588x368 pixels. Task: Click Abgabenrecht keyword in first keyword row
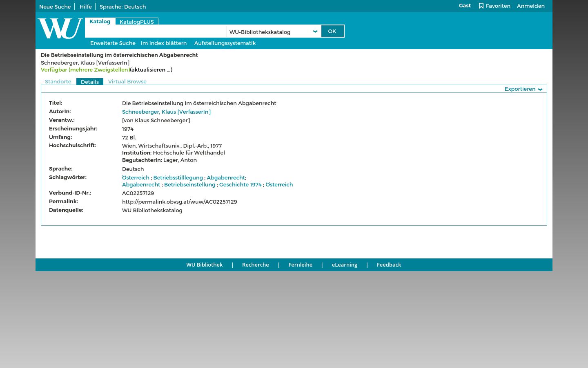(x=226, y=177)
